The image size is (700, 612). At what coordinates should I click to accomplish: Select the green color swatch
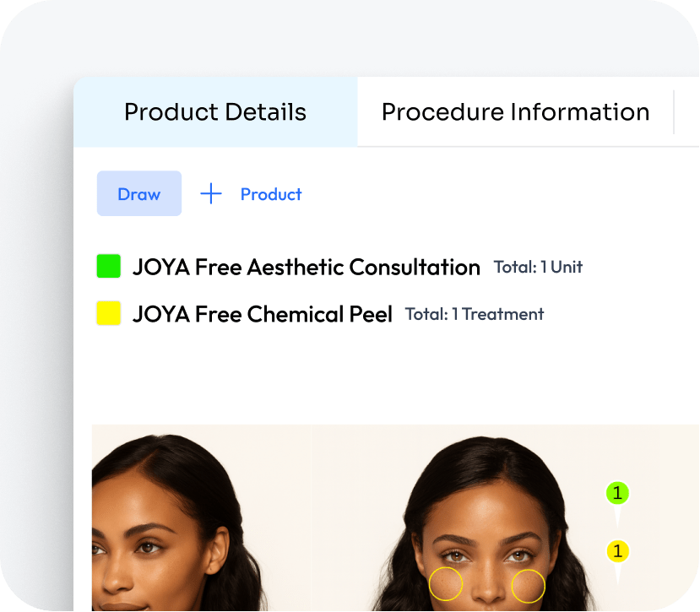tap(109, 267)
